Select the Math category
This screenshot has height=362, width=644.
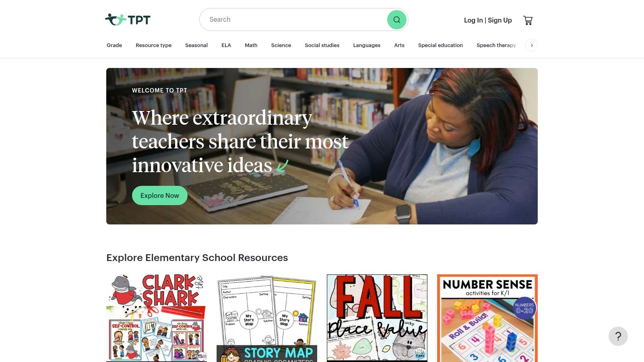coord(251,45)
